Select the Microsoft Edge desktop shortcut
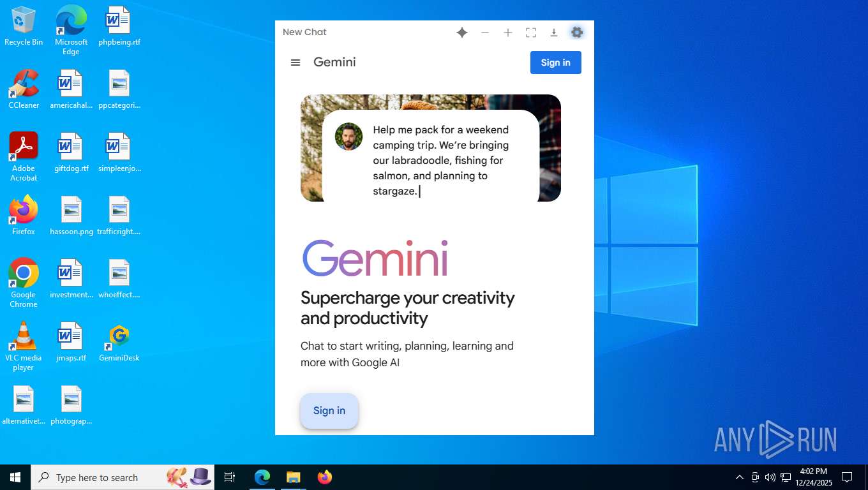The width and height of the screenshot is (868, 490). coord(71,31)
